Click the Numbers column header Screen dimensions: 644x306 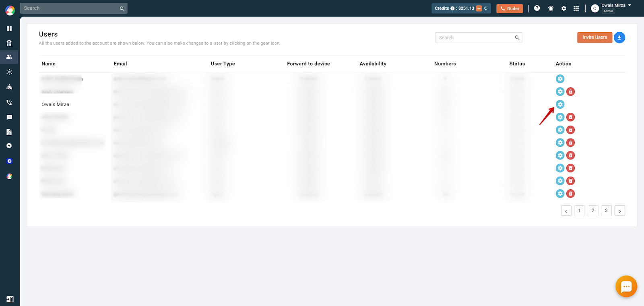click(x=445, y=64)
